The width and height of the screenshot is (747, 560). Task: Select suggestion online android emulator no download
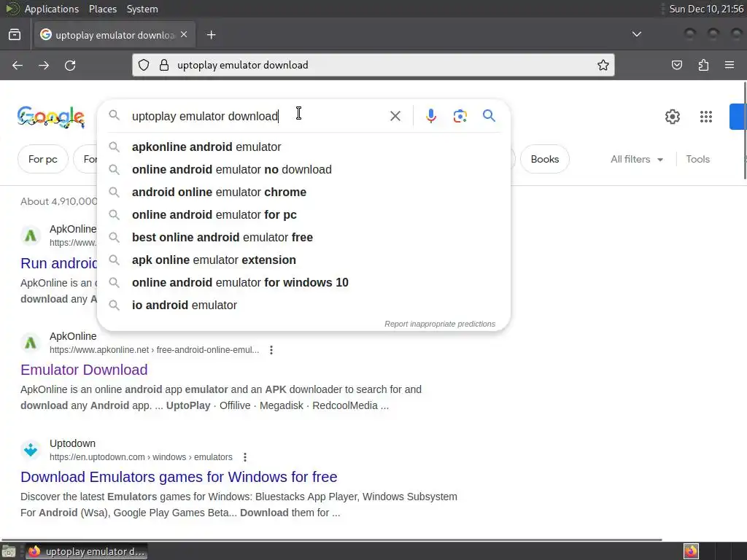[x=304, y=169]
